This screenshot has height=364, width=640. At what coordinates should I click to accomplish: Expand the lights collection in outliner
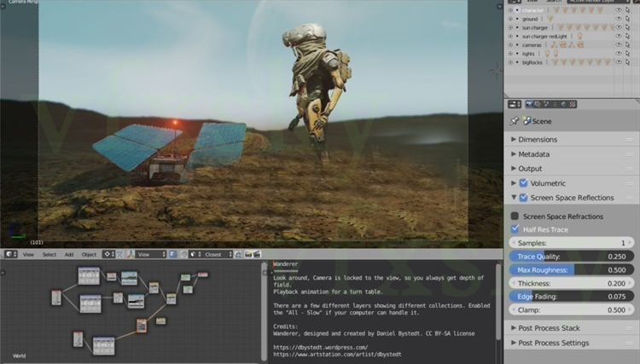click(510, 54)
